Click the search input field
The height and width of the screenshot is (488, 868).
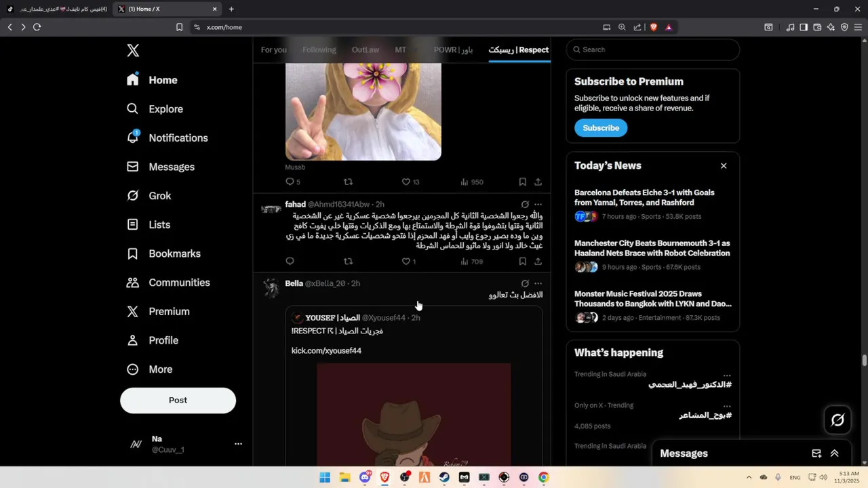pos(653,49)
